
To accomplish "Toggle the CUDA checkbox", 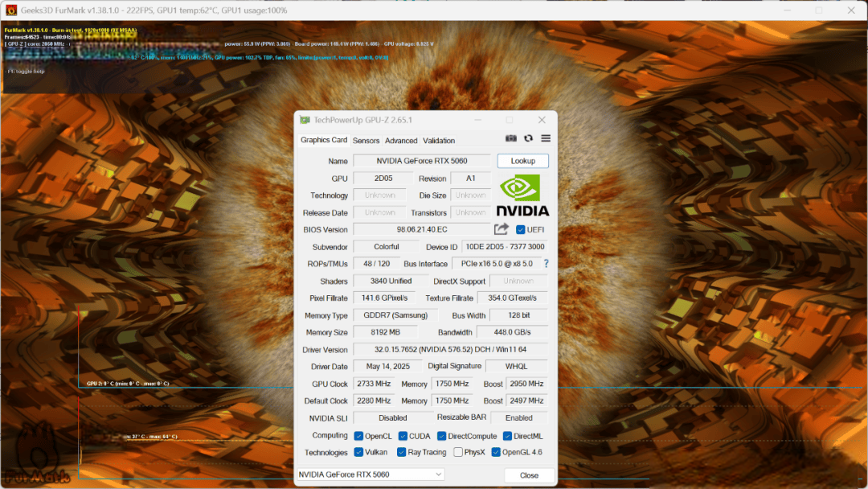I will pyautogui.click(x=403, y=436).
